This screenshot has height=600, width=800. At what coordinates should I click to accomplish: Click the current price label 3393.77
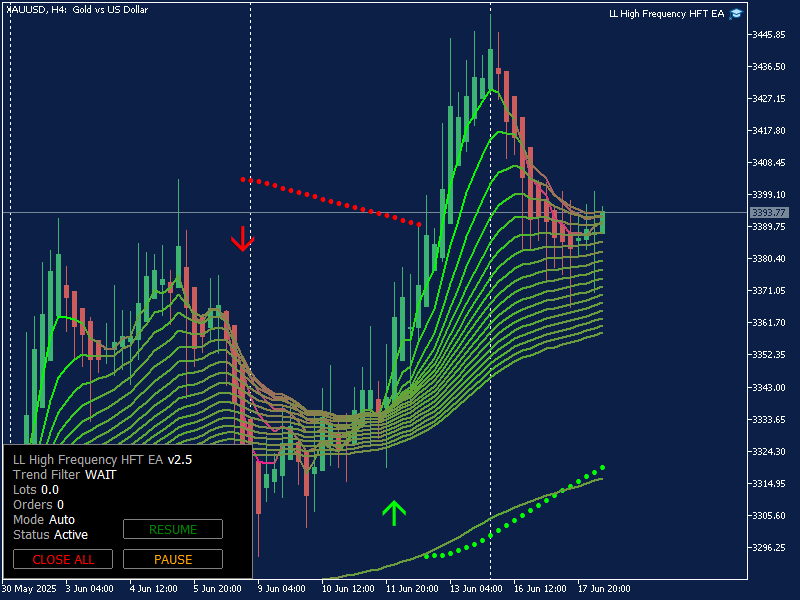[x=769, y=212]
